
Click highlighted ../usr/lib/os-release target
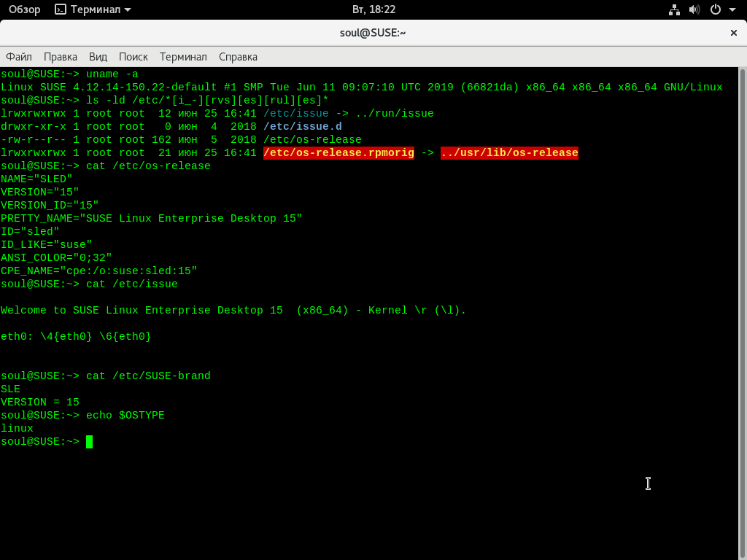point(509,153)
